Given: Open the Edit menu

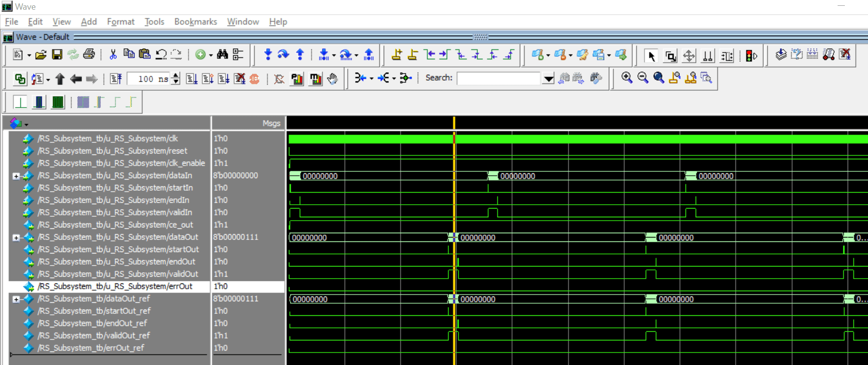Looking at the screenshot, I should pos(35,22).
